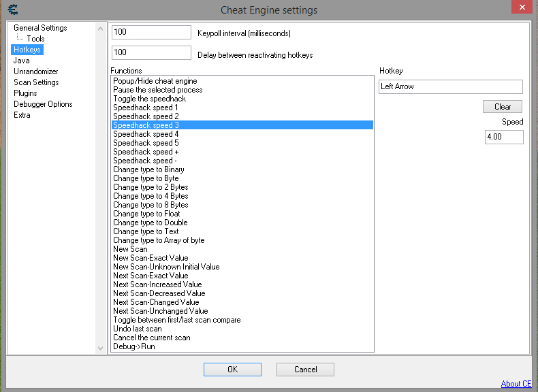The image size is (538, 392).
Task: Click the Hotkey field showing Left Arrow
Action: [450, 86]
